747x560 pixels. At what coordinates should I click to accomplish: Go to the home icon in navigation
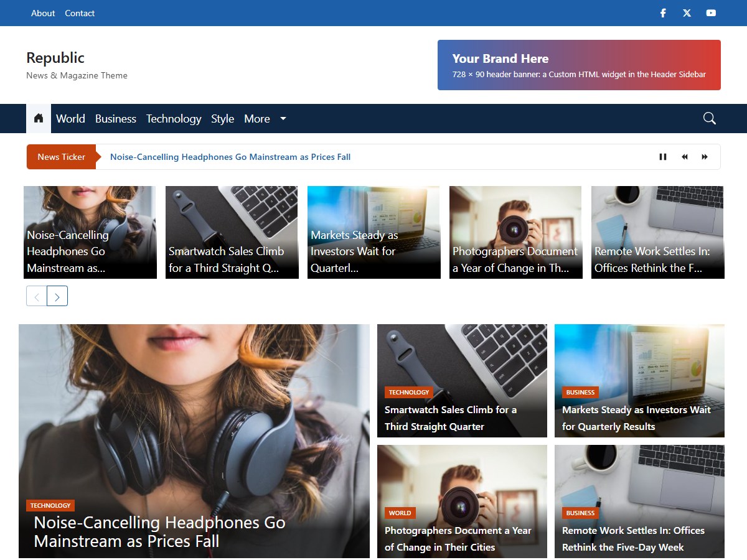click(39, 118)
